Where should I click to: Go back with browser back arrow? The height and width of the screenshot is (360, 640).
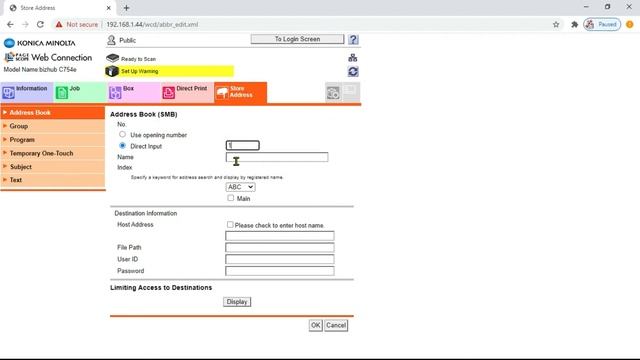[x=10, y=24]
